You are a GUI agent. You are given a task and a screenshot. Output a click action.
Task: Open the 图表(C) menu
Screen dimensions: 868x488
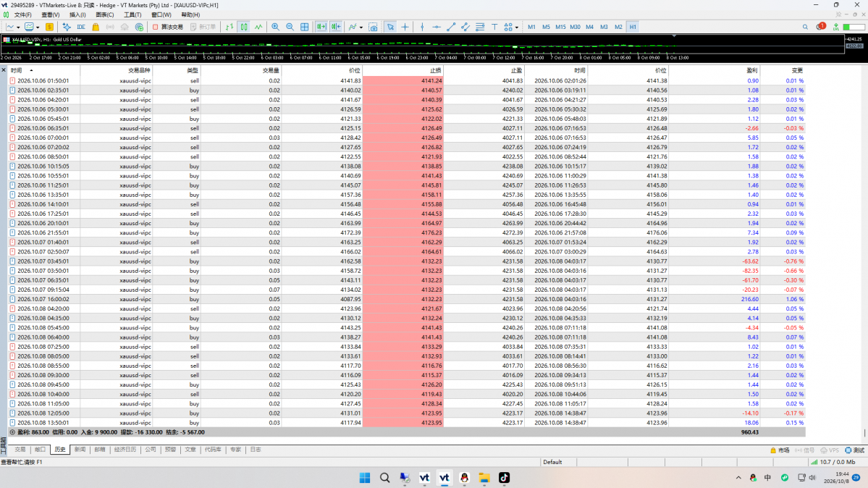coord(105,15)
